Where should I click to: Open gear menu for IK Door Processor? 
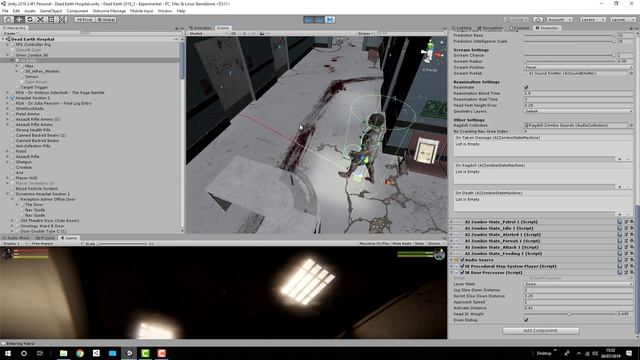pos(631,272)
